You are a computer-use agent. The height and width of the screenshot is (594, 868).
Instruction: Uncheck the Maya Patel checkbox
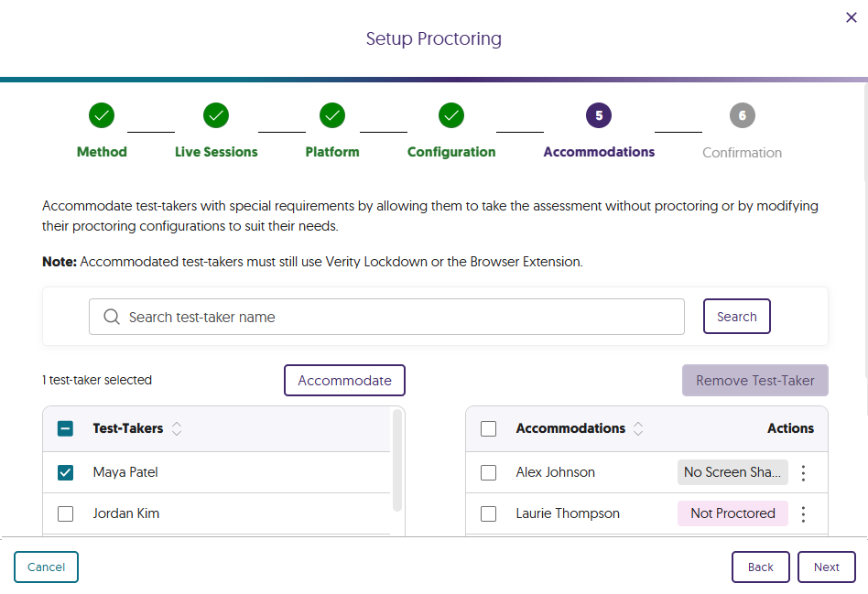[x=65, y=472]
